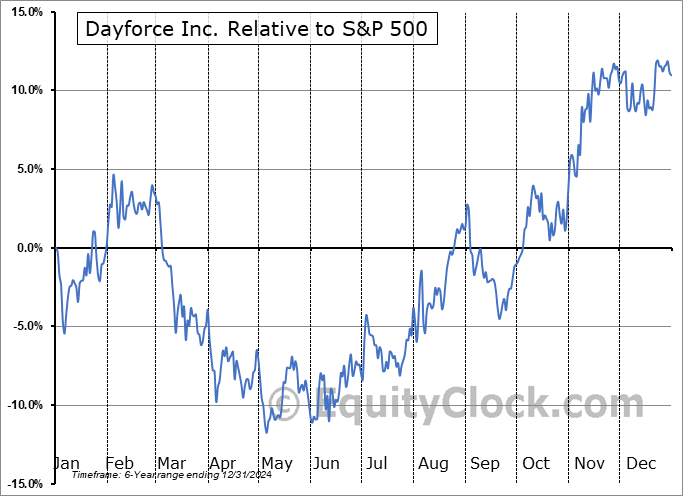This screenshot has width=683, height=496.
Task: Click the arrow marker at zero line's right end
Action: pos(671,247)
